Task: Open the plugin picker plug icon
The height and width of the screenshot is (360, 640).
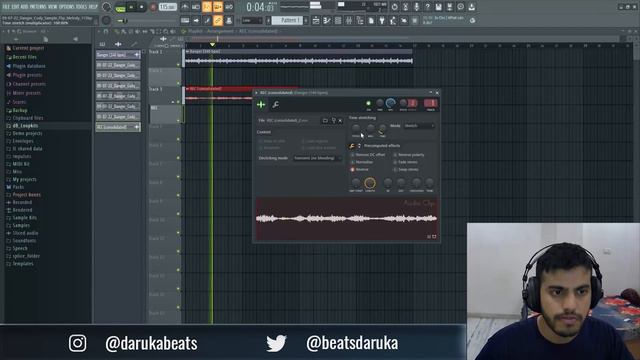Action: 382,20
